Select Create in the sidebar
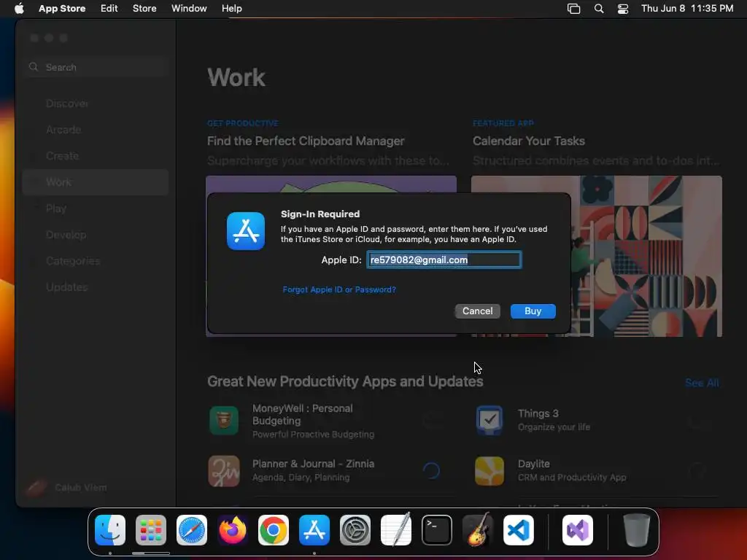747x560 pixels. pos(63,156)
